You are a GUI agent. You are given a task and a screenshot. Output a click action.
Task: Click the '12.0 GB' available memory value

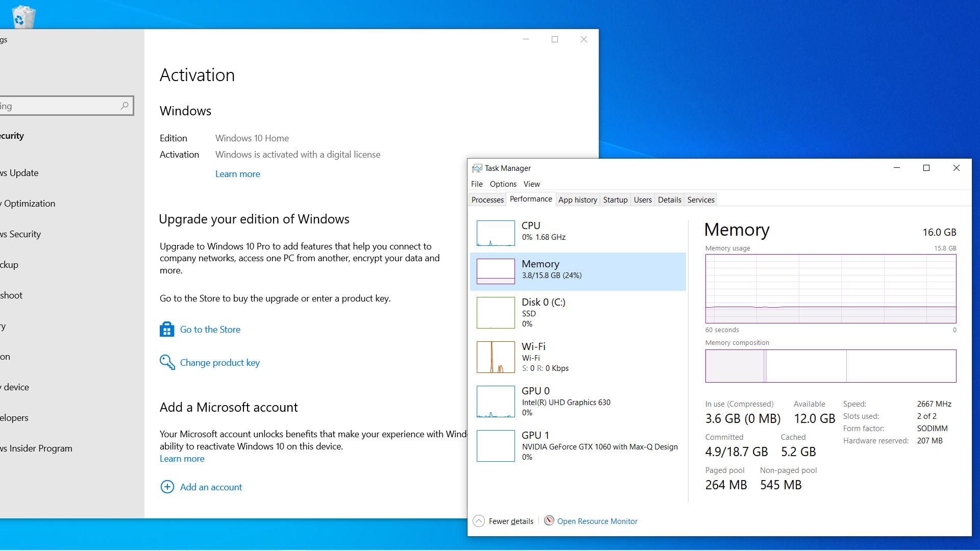coord(814,419)
